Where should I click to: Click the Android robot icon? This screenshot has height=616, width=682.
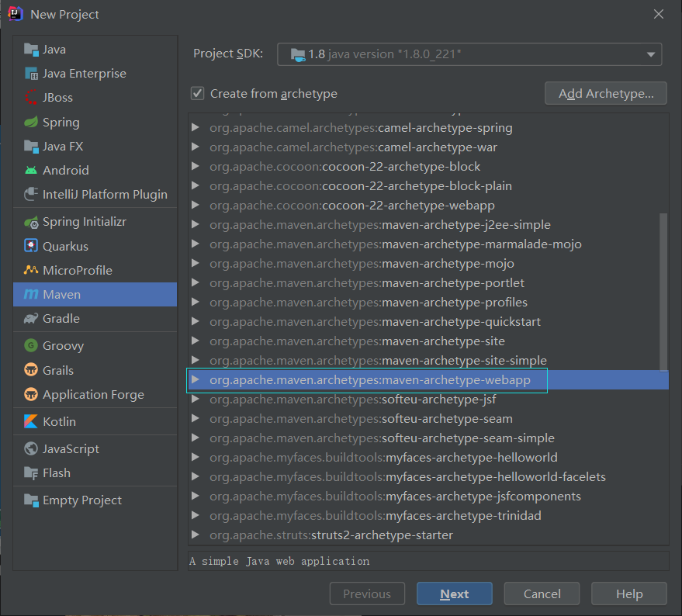31,170
